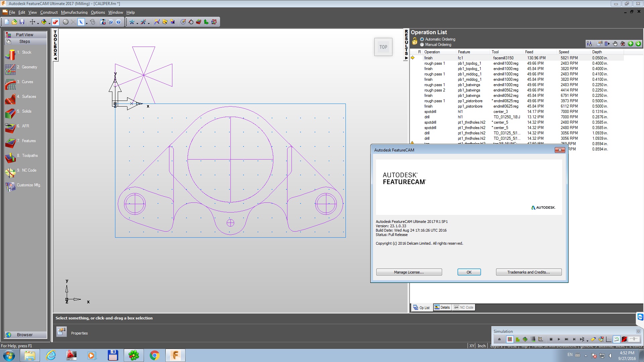Adjust the simulation speed slider
This screenshot has width=644, height=362.
(x=634, y=339)
